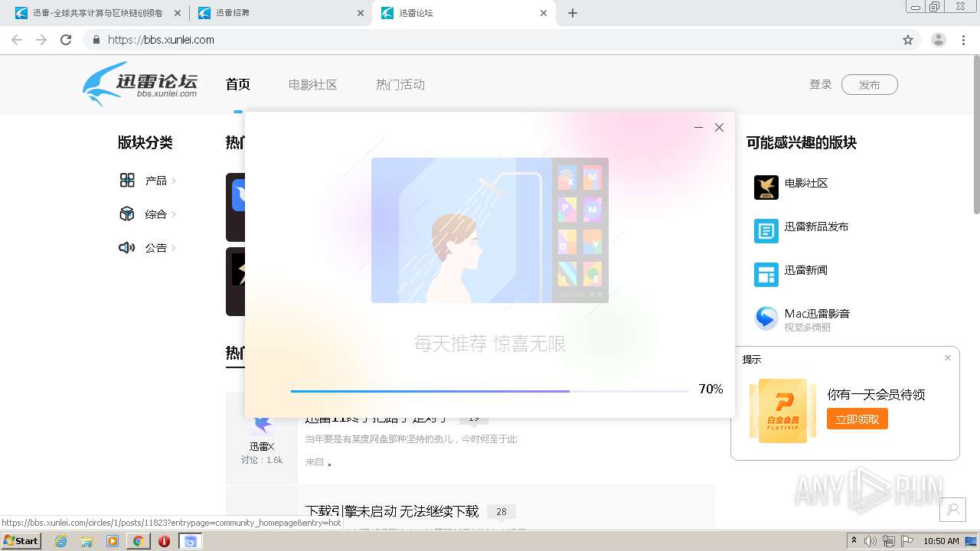Screen dimensions: 980x551
Task: Expand the 公告 category chevron
Action: 174,248
